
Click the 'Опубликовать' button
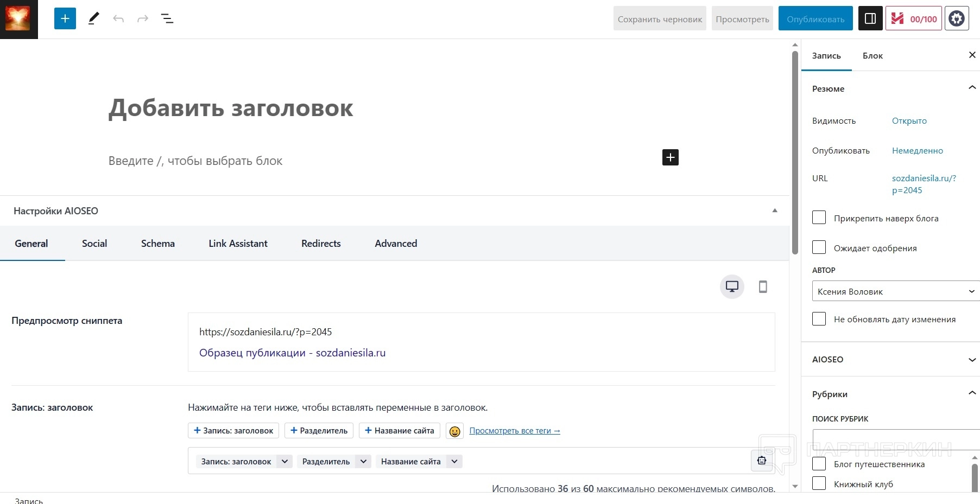[x=815, y=19]
